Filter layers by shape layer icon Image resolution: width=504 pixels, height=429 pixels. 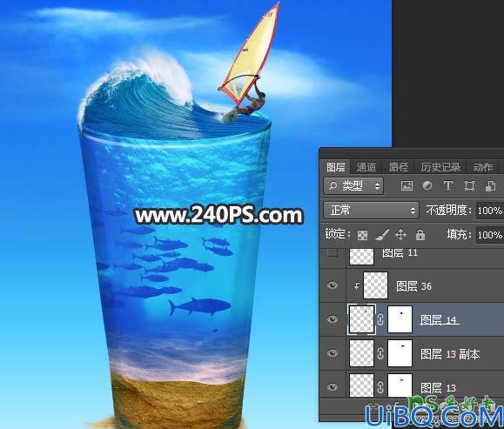point(469,186)
